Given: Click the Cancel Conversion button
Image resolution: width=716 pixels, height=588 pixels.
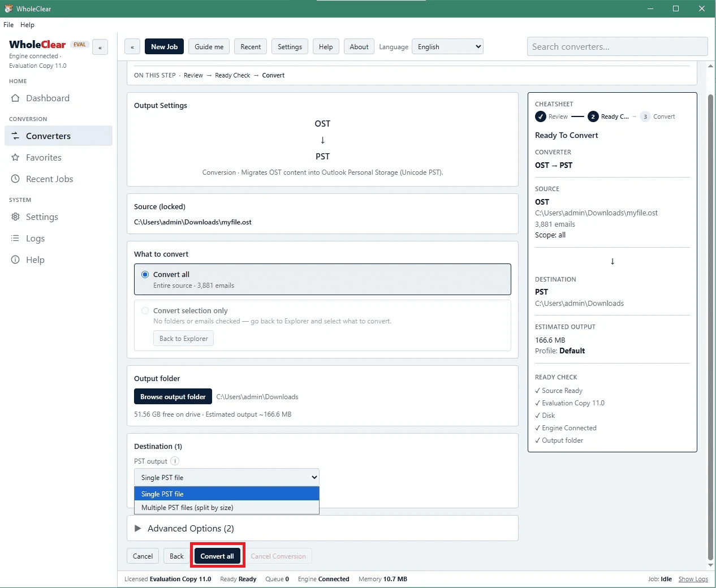Looking at the screenshot, I should tap(278, 556).
